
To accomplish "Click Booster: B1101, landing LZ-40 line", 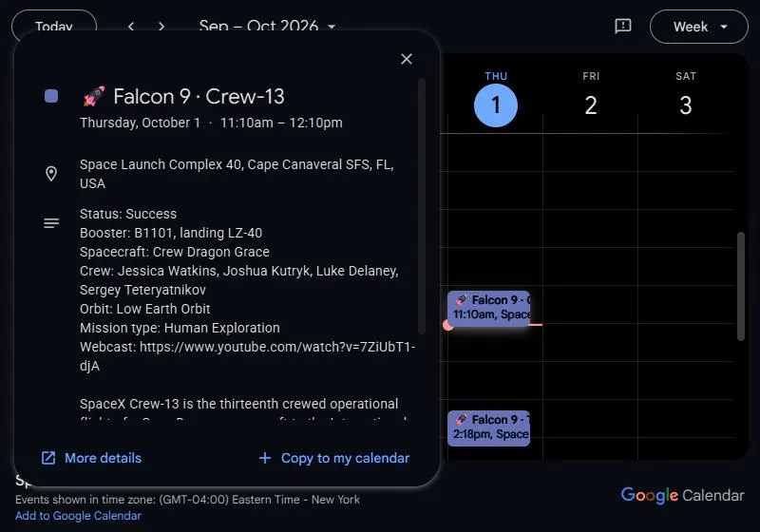I will tap(171, 233).
